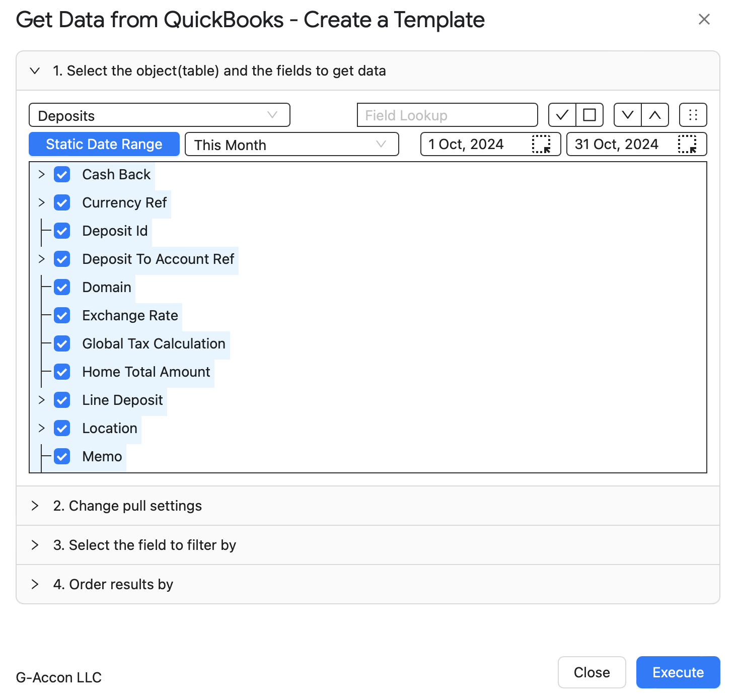Screen dimensions: 737x700
Task: Open the This Month date range dropdown
Action: click(292, 144)
